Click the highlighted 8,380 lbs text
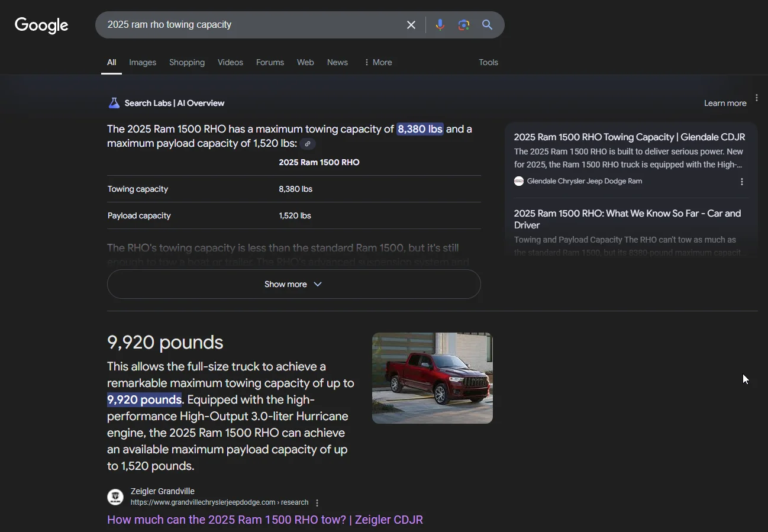 [x=420, y=129]
